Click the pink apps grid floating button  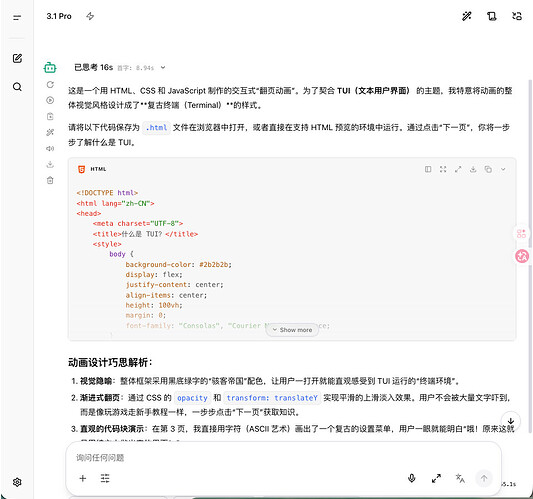pyautogui.click(x=521, y=234)
